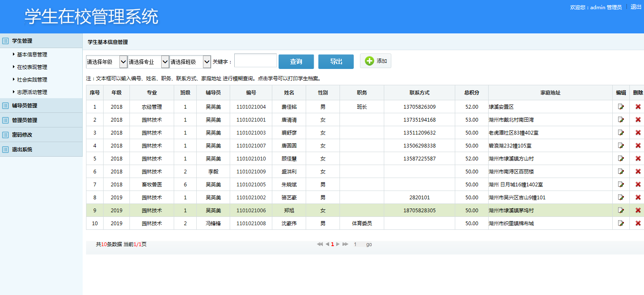Image resolution: width=644 pixels, height=295 pixels.
Task: Expand 管理员管理 sidebar section
Action: [41, 120]
